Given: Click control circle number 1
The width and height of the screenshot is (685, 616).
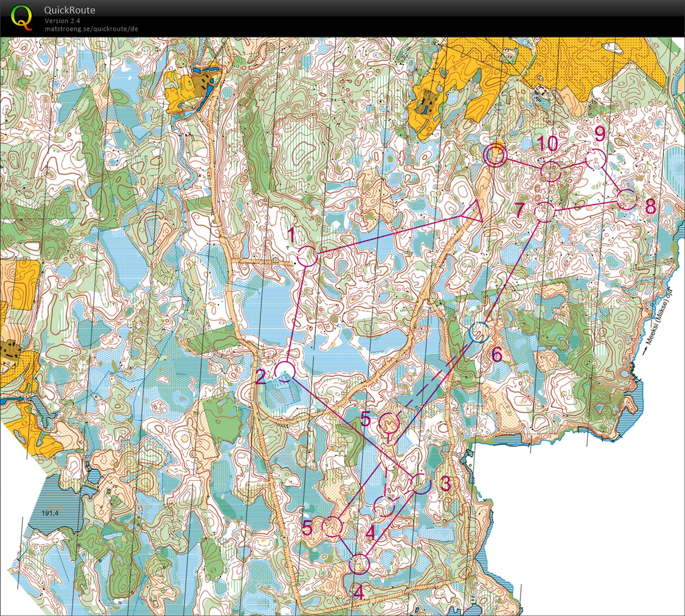Looking at the screenshot, I should (x=307, y=256).
